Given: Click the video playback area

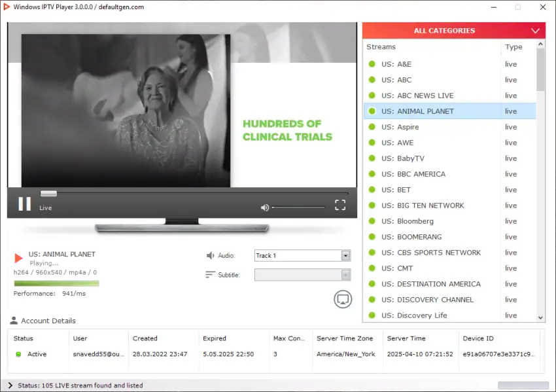Looking at the screenshot, I should [x=182, y=105].
